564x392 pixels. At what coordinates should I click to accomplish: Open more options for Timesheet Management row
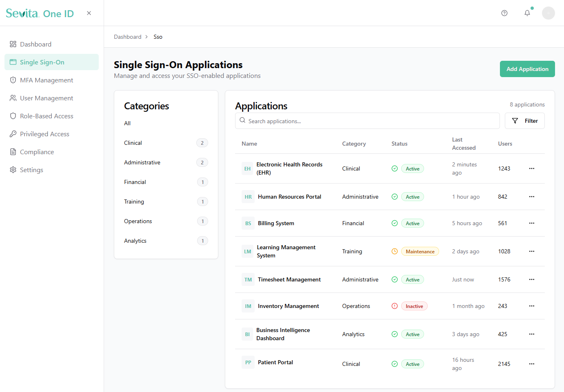click(532, 279)
